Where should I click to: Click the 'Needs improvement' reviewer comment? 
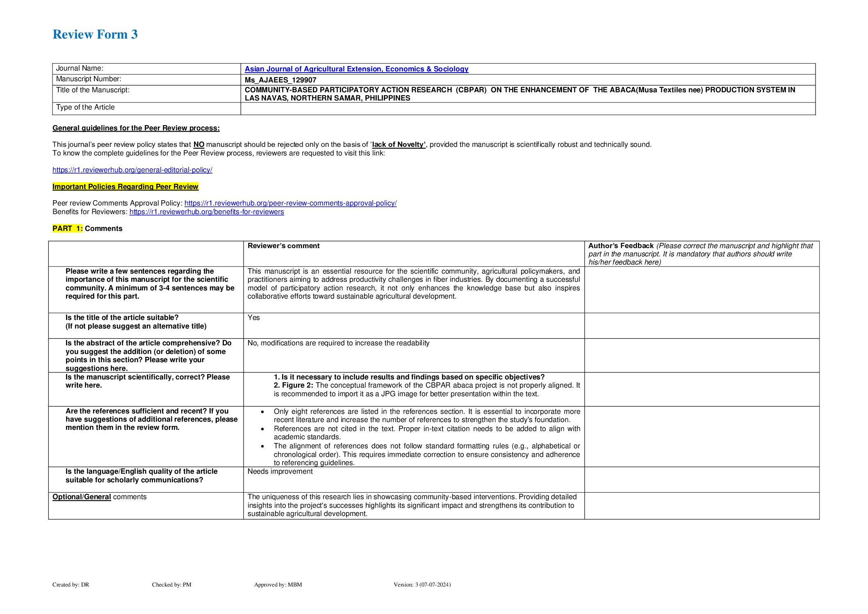coord(280,471)
